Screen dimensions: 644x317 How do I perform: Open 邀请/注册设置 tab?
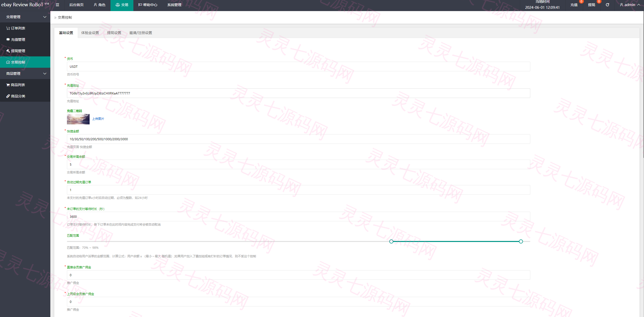(x=141, y=33)
